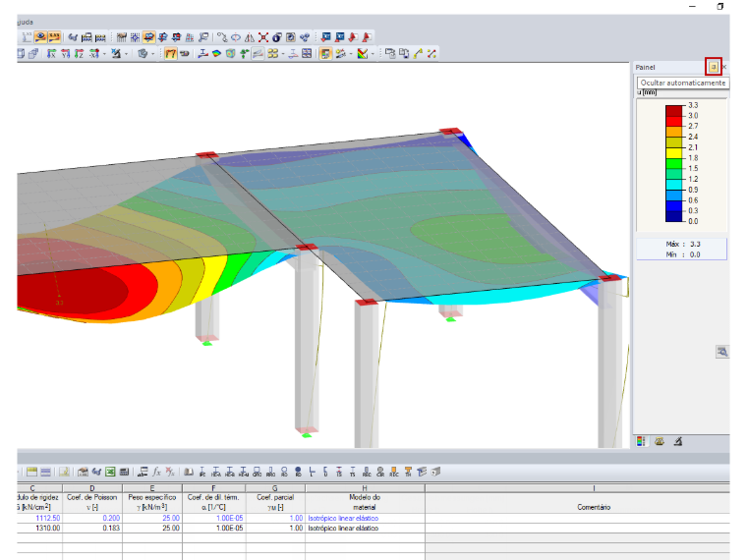Image resolution: width=747 pixels, height=560 pixels.
Task: Select the 1310.00 rigidity value cell
Action: click(39, 529)
